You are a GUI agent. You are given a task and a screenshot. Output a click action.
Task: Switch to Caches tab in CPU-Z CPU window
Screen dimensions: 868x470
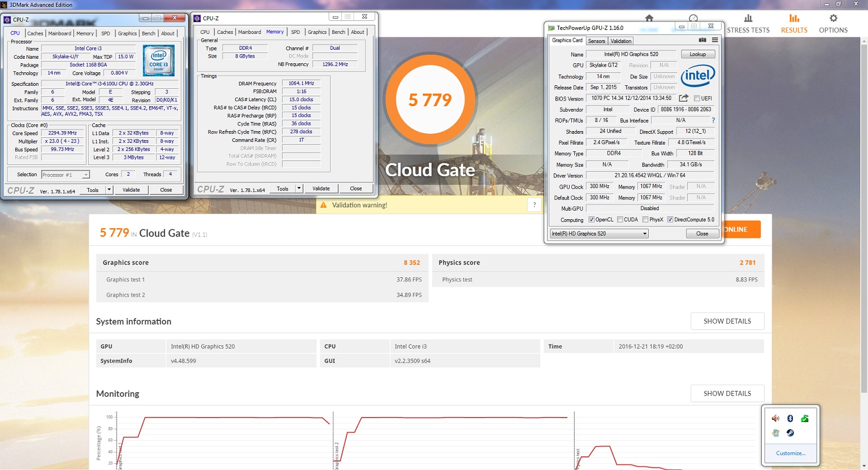(35, 33)
